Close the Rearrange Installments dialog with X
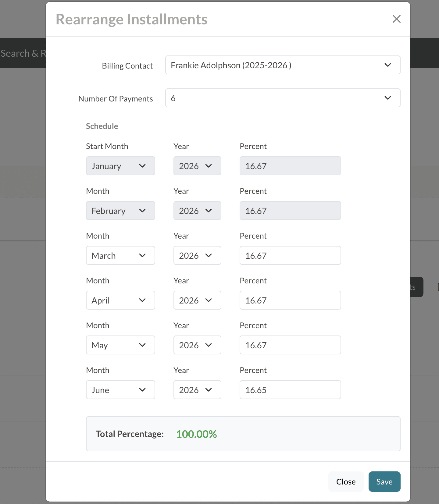The image size is (439, 504). click(396, 19)
